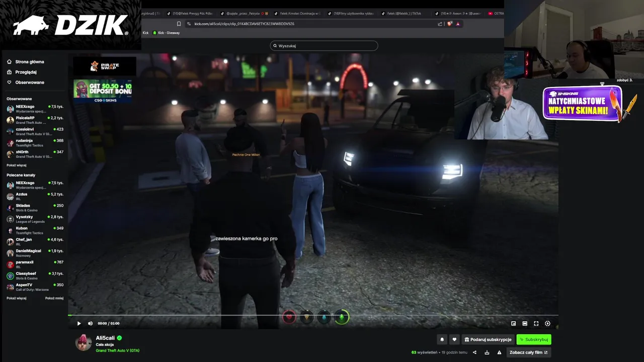Follow channel using the heart button

click(x=454, y=339)
